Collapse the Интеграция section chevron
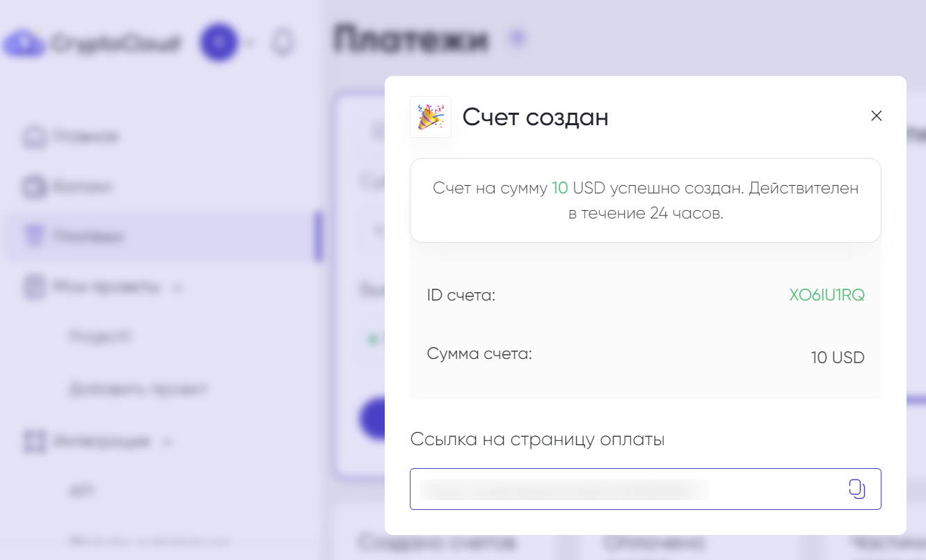The width and height of the screenshot is (926, 560). (167, 441)
